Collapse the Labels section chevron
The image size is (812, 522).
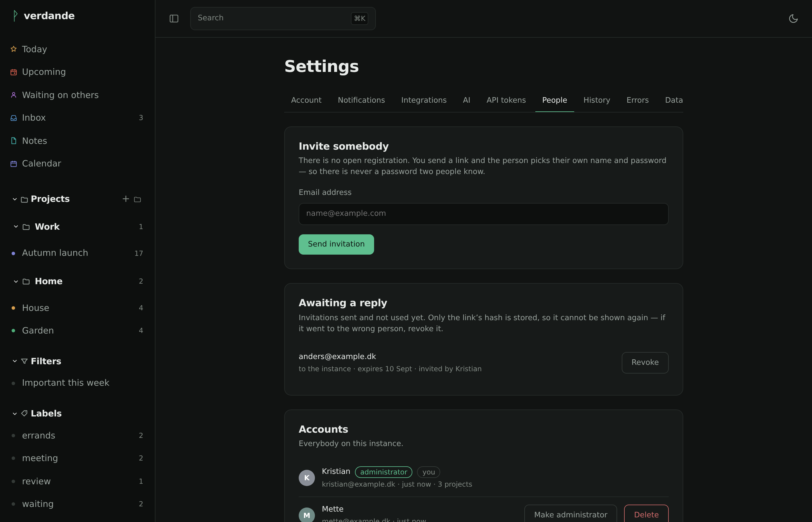point(14,414)
